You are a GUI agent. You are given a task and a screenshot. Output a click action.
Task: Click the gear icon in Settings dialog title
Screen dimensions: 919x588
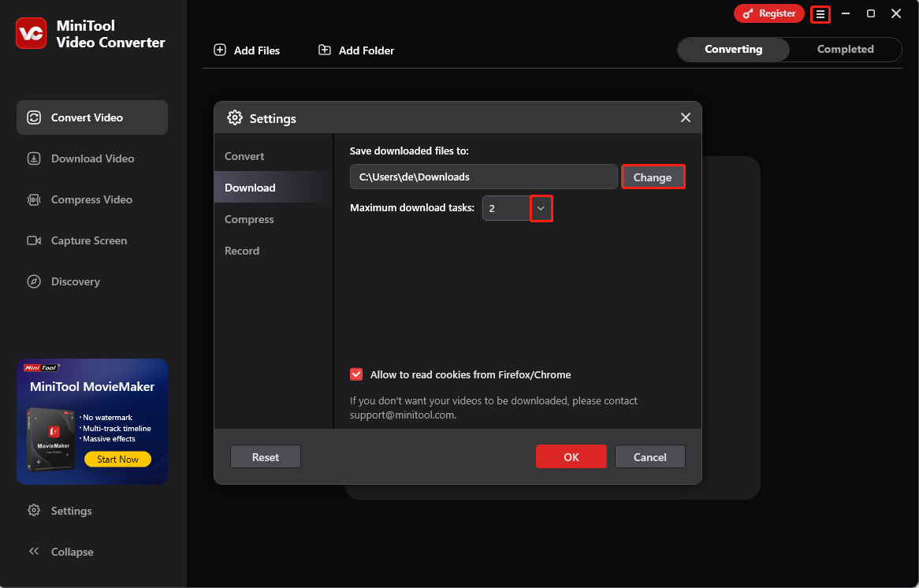[x=235, y=117]
